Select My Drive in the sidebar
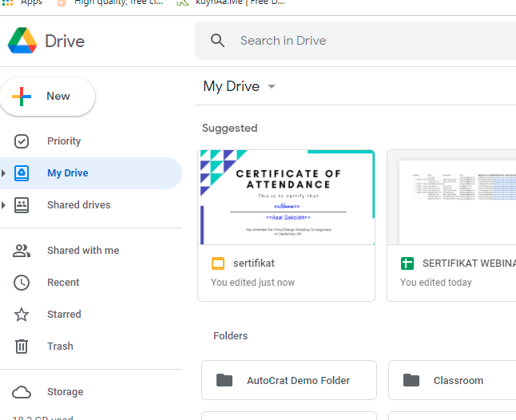 click(x=91, y=173)
